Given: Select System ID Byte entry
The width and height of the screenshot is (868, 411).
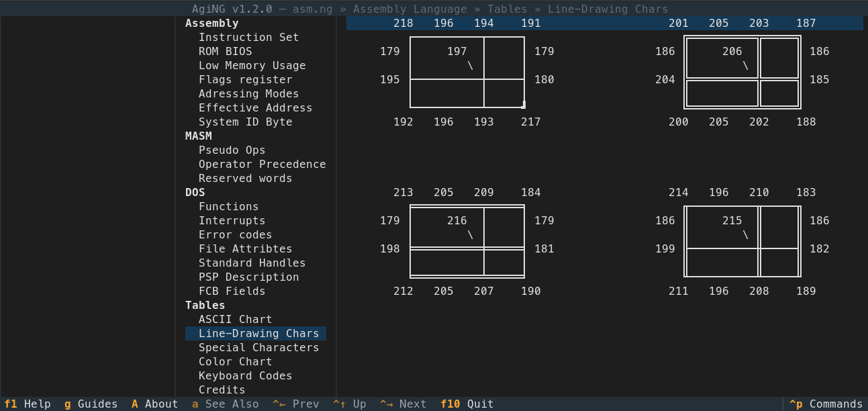Looking at the screenshot, I should coord(246,122).
